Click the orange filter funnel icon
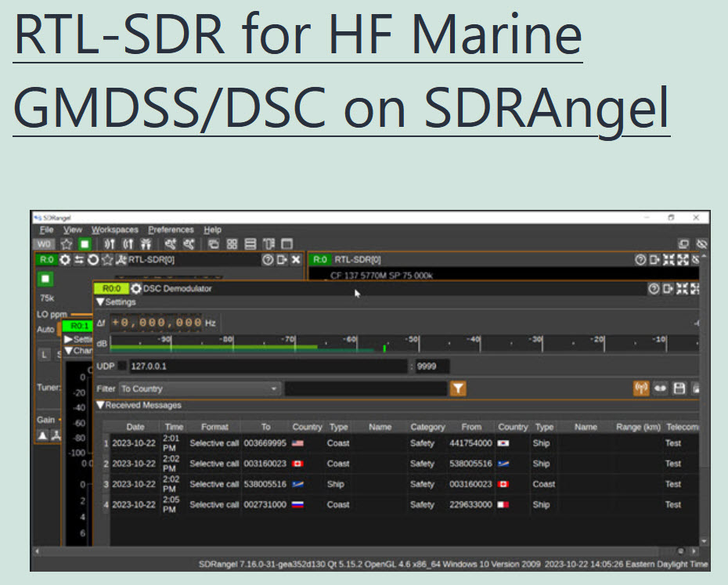 pyautogui.click(x=459, y=388)
